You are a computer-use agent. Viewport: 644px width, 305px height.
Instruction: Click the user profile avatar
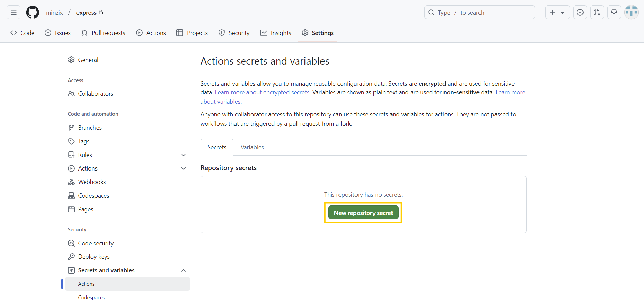point(631,13)
